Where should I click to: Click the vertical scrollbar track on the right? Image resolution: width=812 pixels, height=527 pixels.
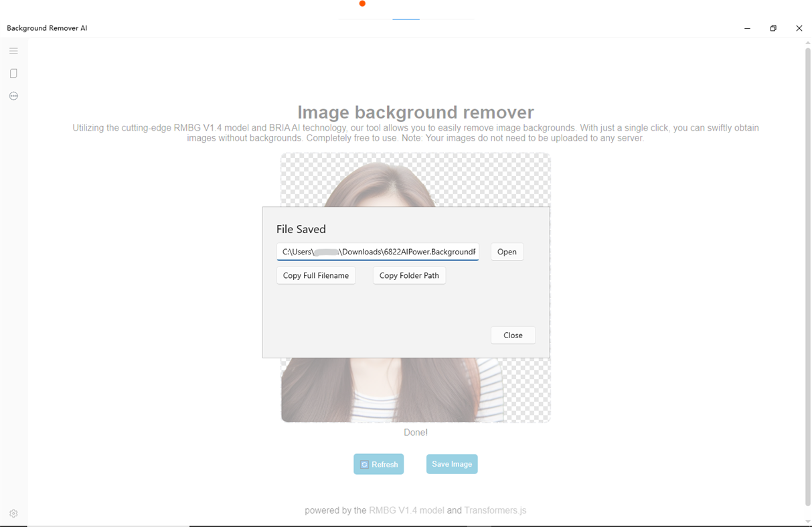click(807, 268)
